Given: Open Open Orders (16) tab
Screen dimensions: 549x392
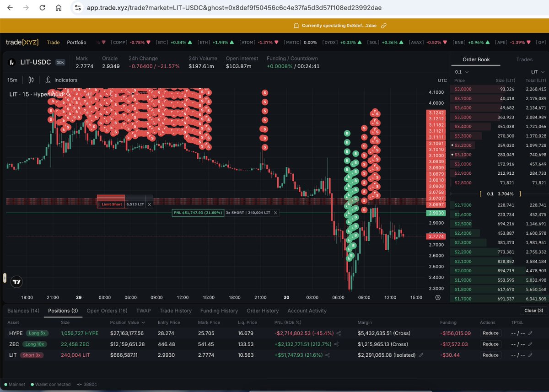Looking at the screenshot, I should [x=107, y=311].
